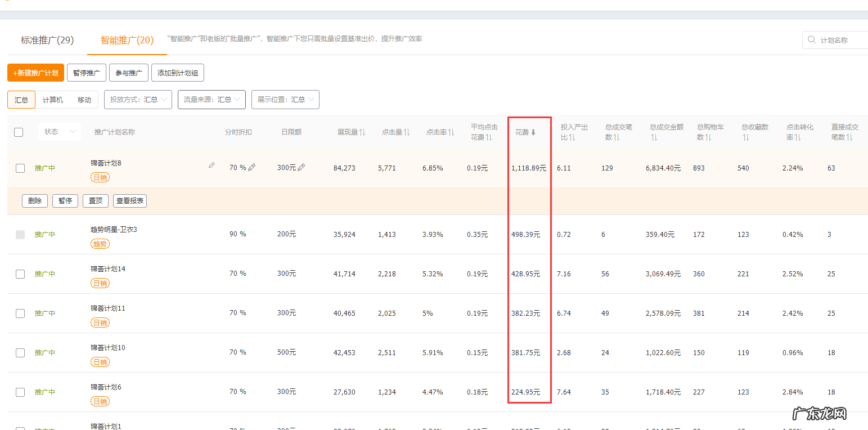The width and height of the screenshot is (868, 430).
Task: Expand the 流量来源 dropdown
Action: pos(212,99)
